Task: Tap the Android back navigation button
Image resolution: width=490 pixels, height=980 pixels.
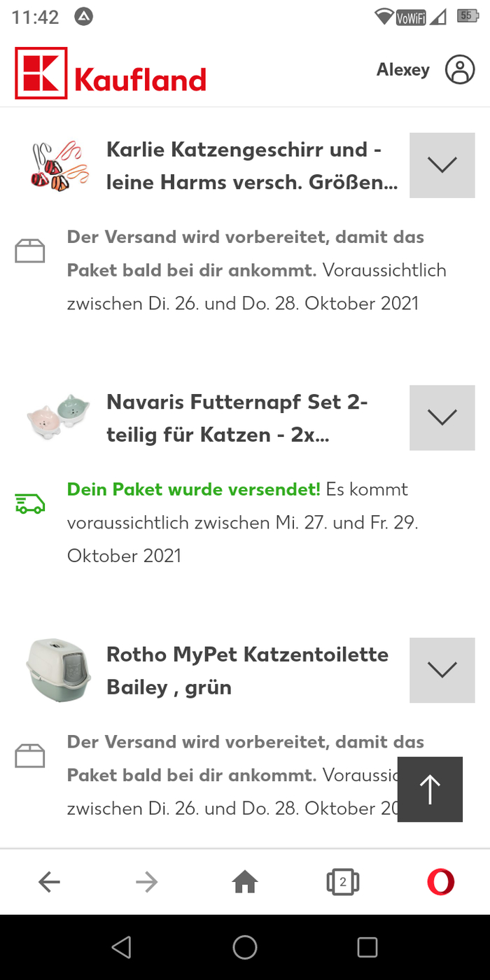Action: click(122, 948)
